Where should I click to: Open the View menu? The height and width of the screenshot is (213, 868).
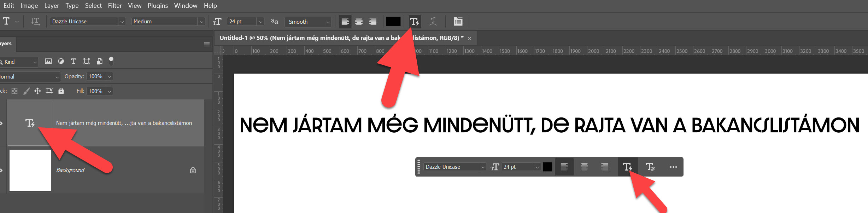click(135, 6)
